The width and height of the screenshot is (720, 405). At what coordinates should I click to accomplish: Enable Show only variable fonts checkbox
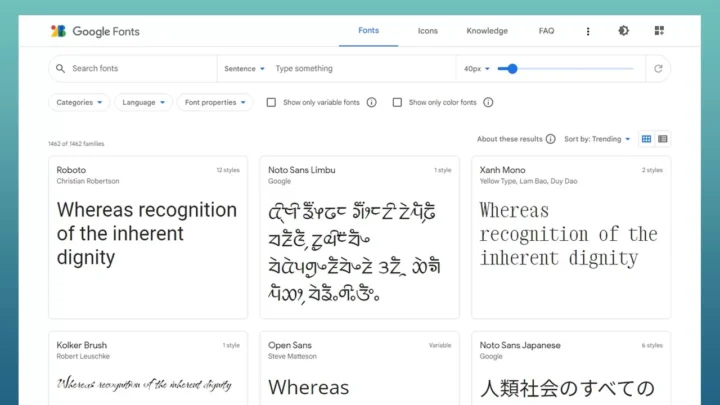(271, 102)
